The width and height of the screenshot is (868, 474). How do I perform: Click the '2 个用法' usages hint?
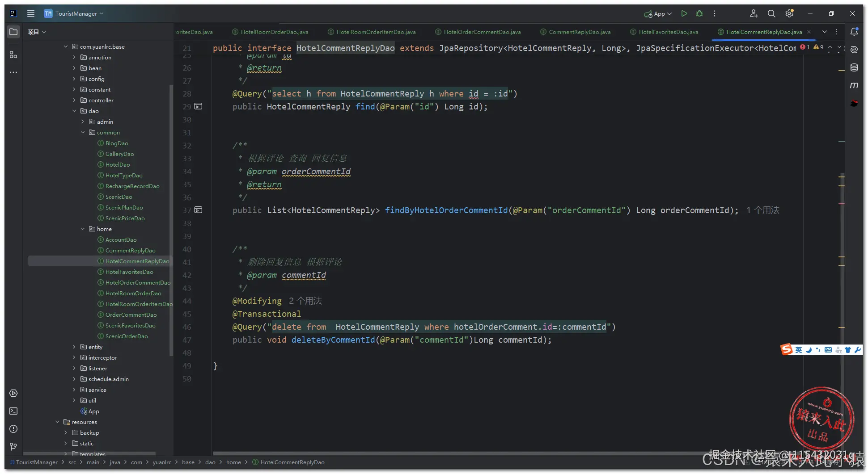[x=305, y=301]
